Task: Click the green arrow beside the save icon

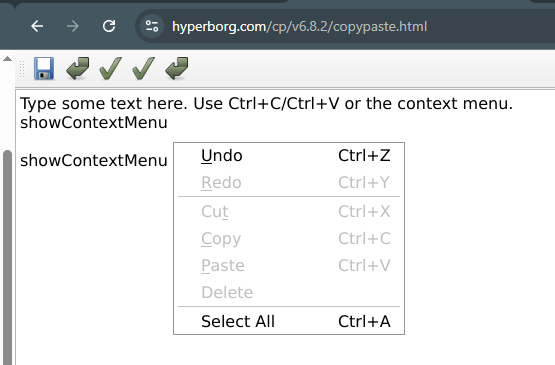Action: (x=78, y=68)
